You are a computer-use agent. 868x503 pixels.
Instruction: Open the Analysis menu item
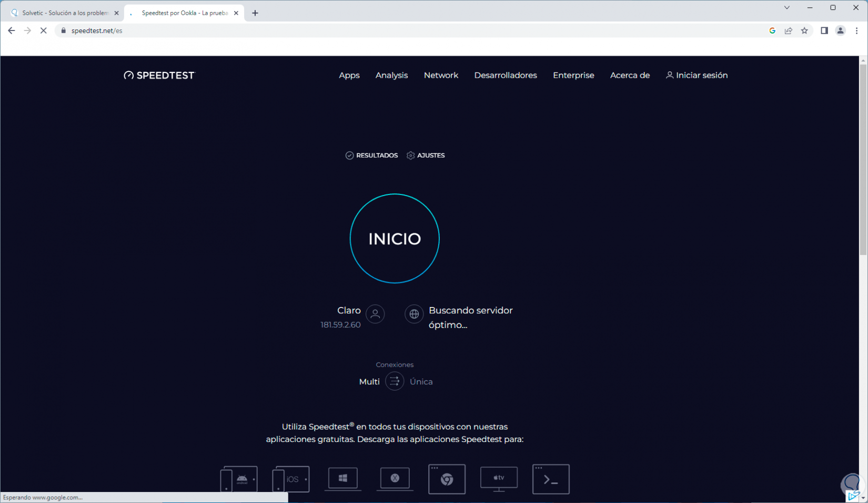pos(391,75)
